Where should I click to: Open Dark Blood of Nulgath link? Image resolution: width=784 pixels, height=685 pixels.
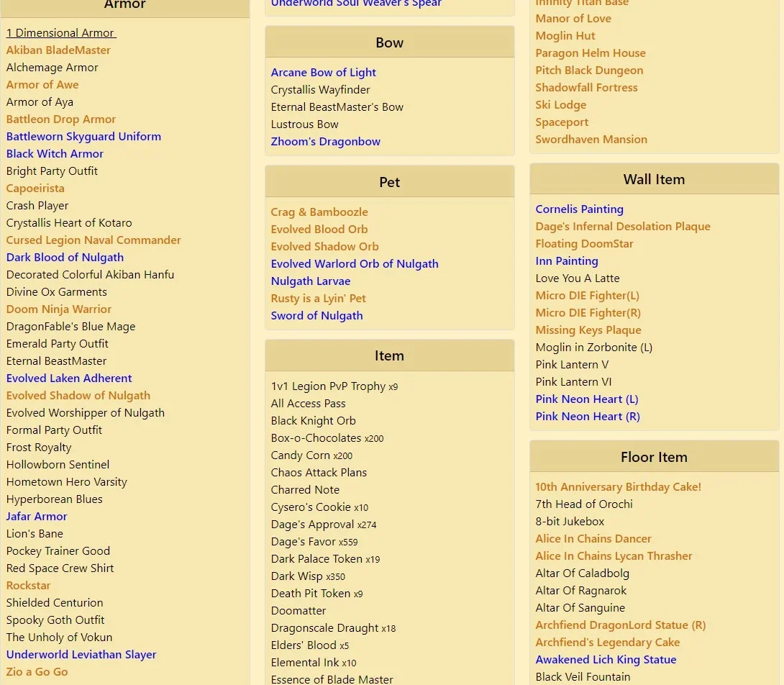(x=65, y=257)
